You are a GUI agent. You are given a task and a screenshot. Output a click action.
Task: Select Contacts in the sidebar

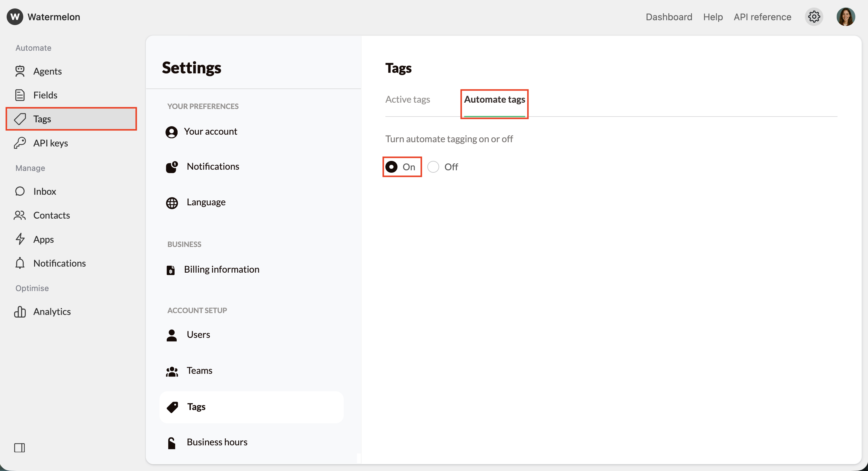click(51, 215)
